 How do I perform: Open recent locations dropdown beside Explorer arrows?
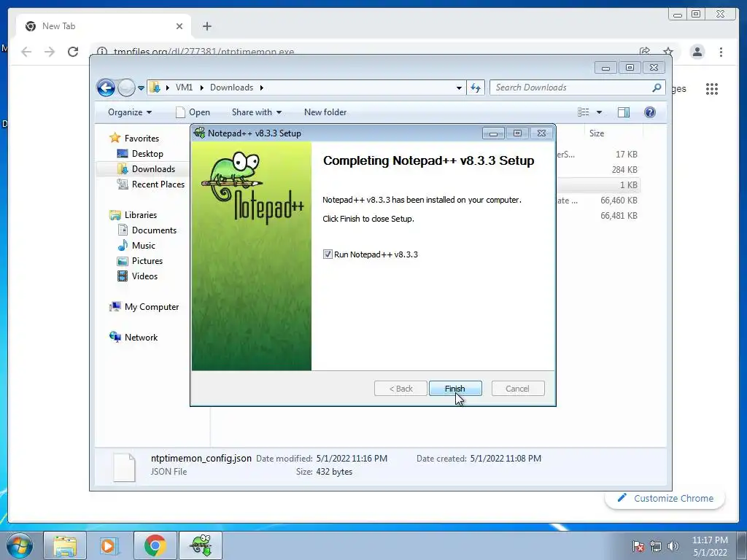tap(141, 87)
